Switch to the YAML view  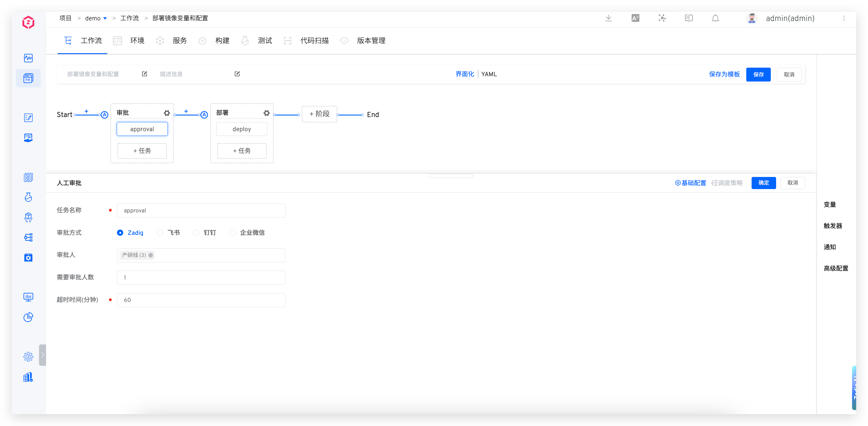[489, 74]
